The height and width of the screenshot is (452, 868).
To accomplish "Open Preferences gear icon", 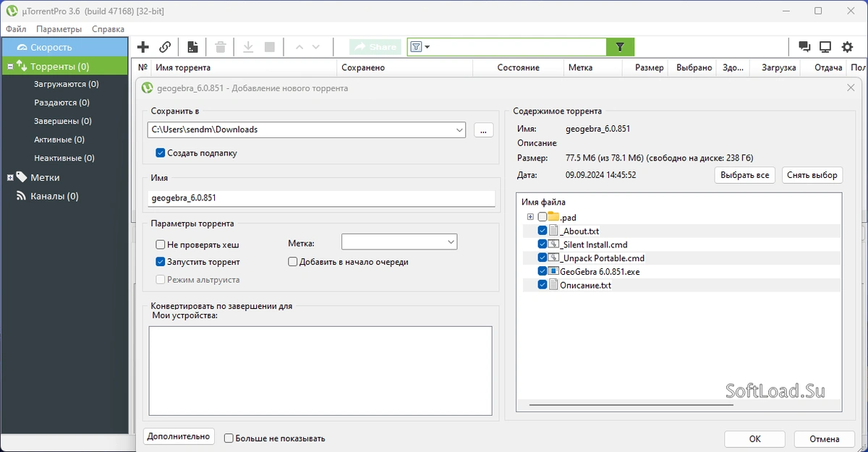I will click(847, 47).
